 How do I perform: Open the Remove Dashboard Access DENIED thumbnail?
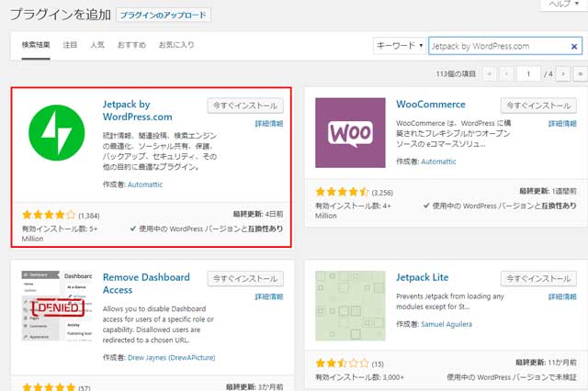pos(57,306)
